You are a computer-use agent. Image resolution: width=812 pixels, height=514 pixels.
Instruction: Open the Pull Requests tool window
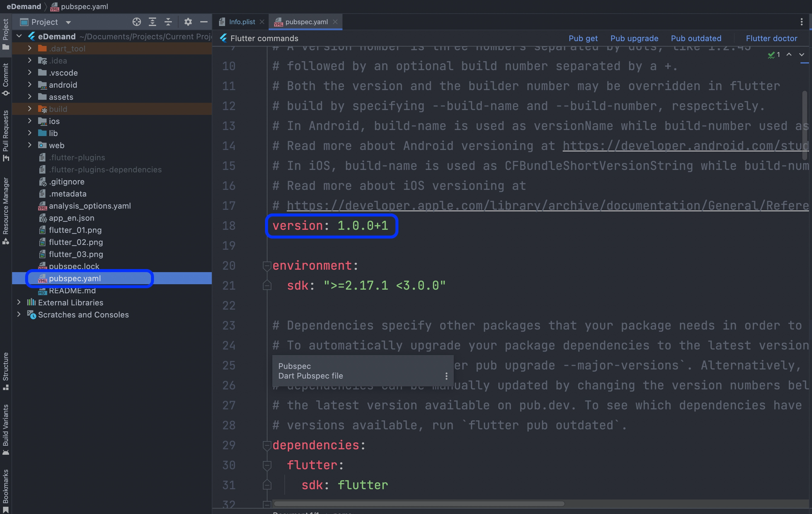(x=6, y=135)
